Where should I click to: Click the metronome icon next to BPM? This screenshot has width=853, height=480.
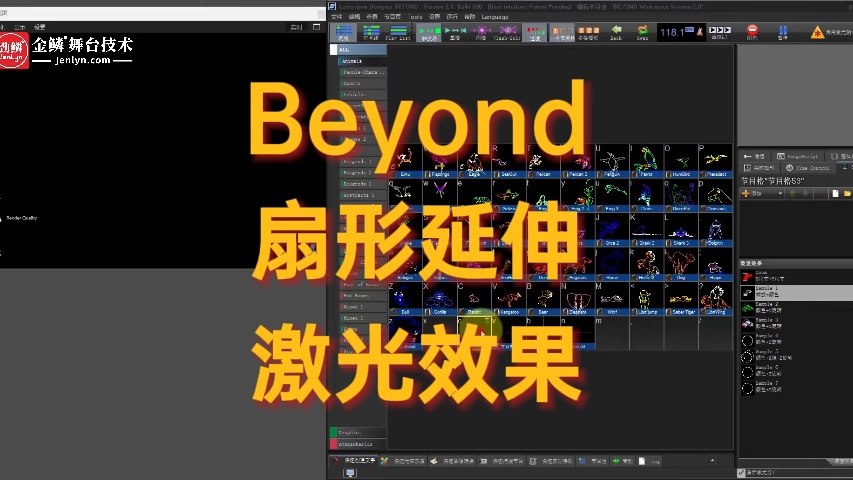tap(699, 32)
